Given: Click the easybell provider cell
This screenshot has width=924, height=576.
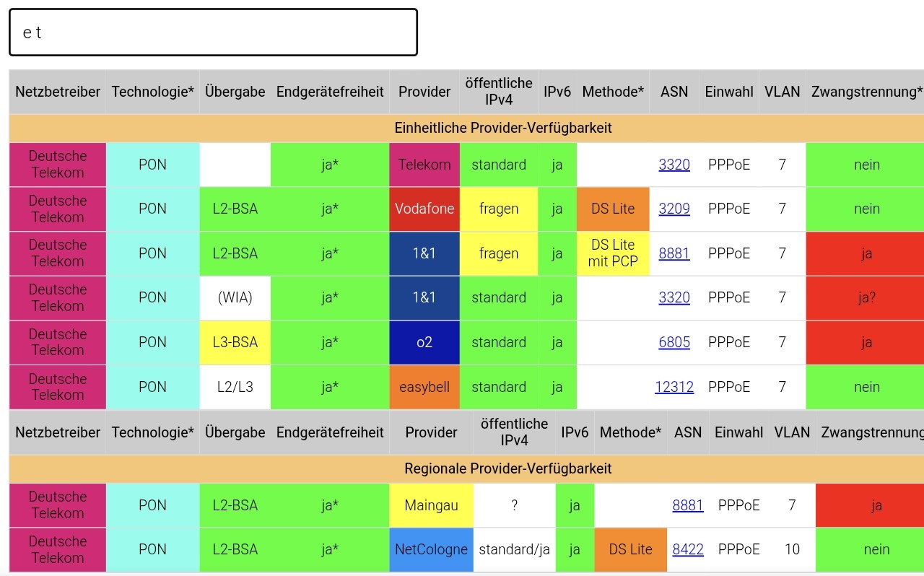Looking at the screenshot, I should click(424, 387).
